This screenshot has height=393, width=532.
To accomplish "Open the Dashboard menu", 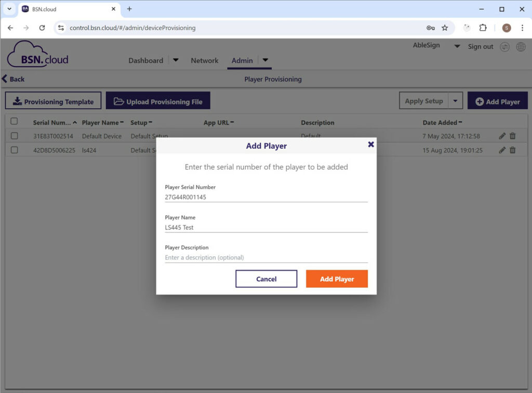I will tap(146, 60).
